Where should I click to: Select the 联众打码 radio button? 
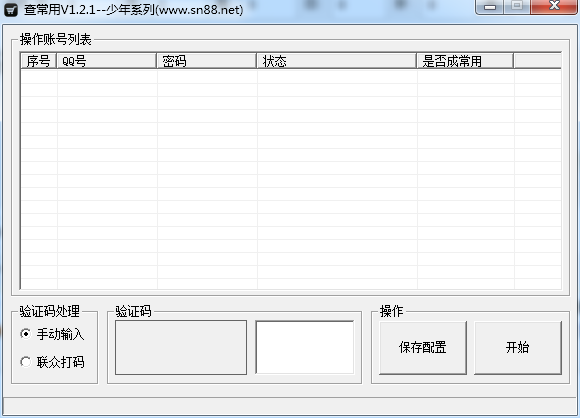(26, 362)
